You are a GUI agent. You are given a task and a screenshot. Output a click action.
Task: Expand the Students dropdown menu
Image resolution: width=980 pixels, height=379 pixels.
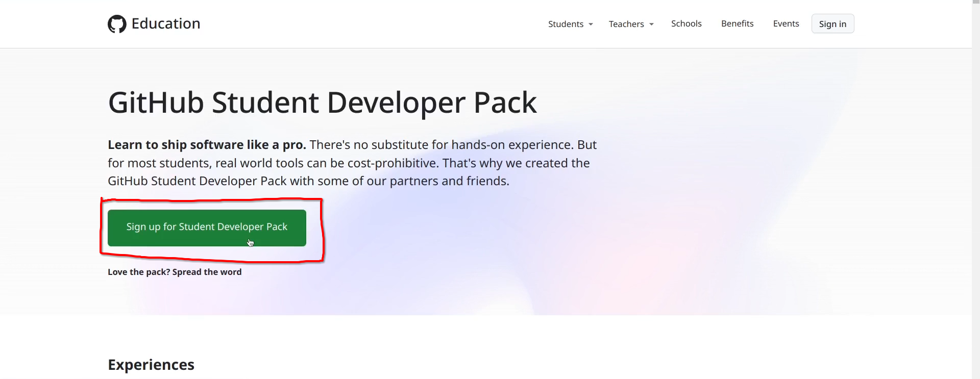pyautogui.click(x=570, y=24)
